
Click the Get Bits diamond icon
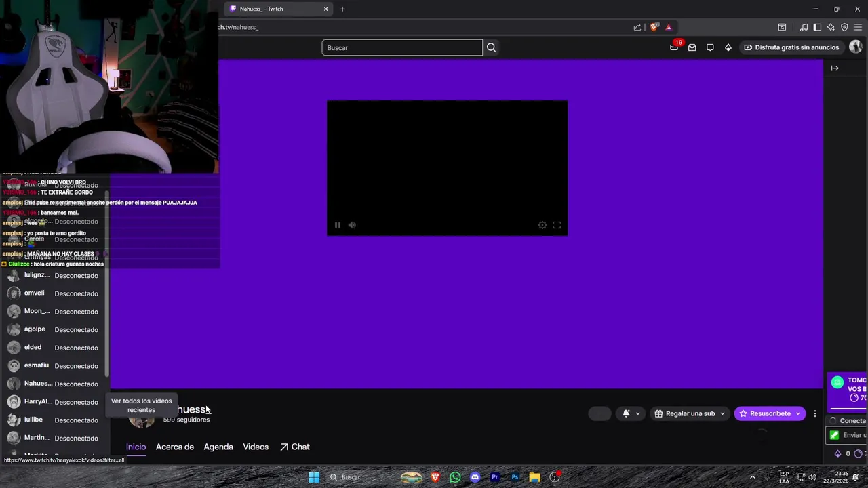tap(728, 47)
